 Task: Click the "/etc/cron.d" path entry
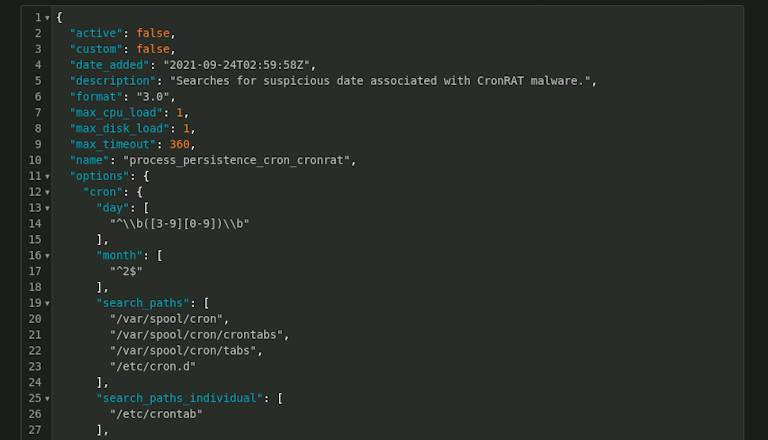coord(153,367)
